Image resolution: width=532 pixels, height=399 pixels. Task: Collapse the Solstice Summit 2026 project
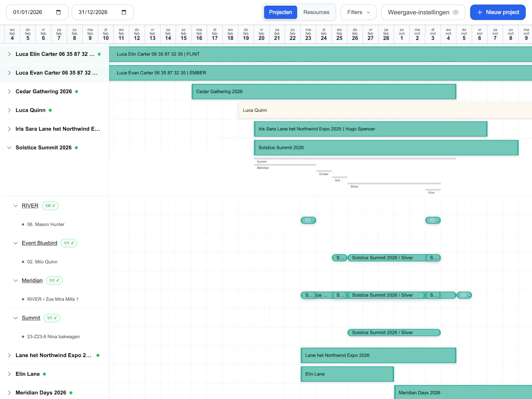[9, 148]
